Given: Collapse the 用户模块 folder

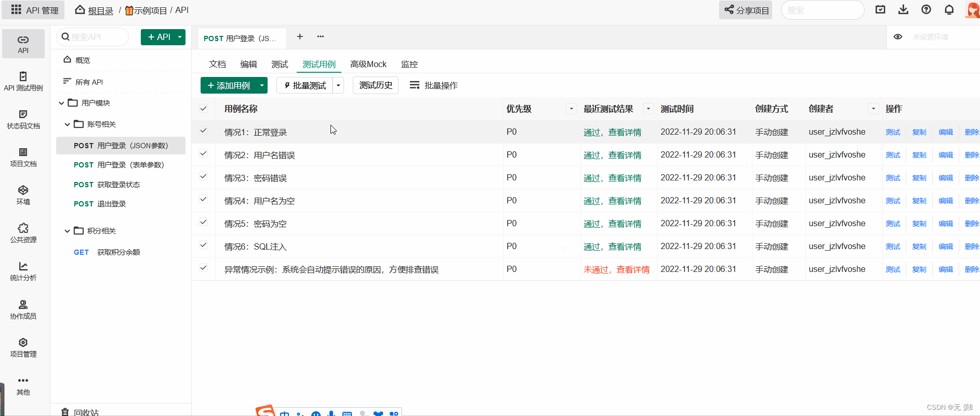Looking at the screenshot, I should click(x=61, y=103).
